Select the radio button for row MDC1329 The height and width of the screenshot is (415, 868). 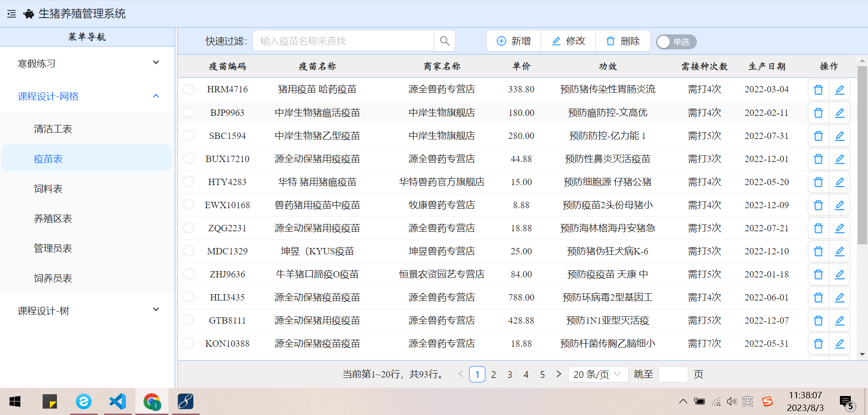click(x=189, y=251)
